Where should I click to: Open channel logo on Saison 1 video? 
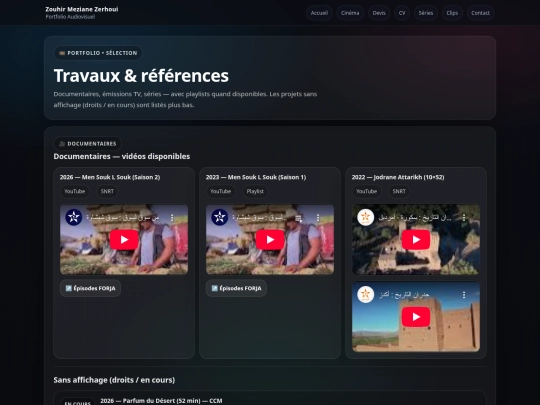220,217
